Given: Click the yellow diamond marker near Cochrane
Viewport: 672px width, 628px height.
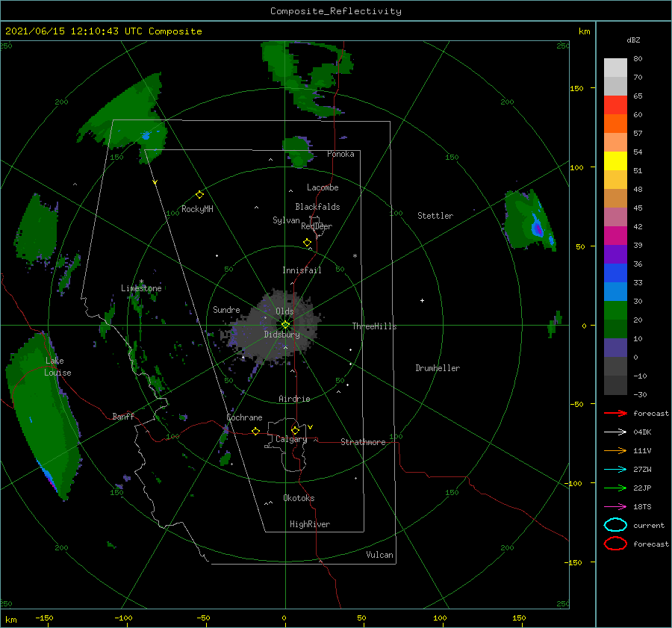Looking at the screenshot, I should [256, 432].
